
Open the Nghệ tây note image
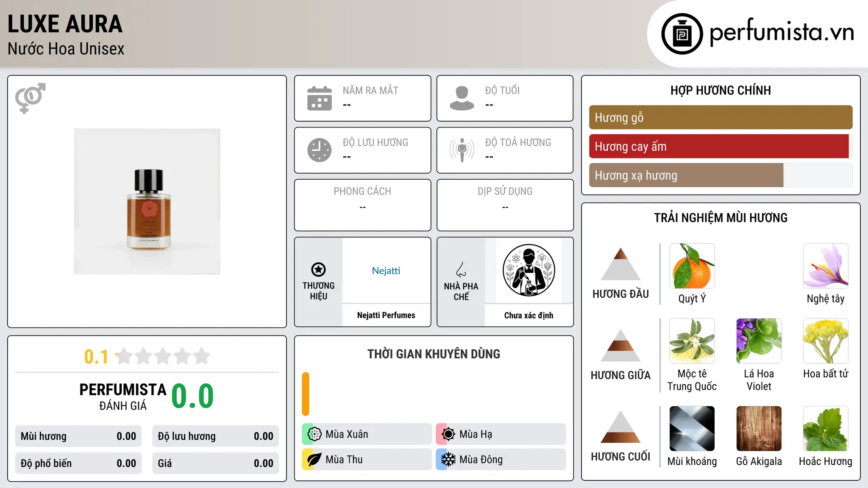(826, 266)
